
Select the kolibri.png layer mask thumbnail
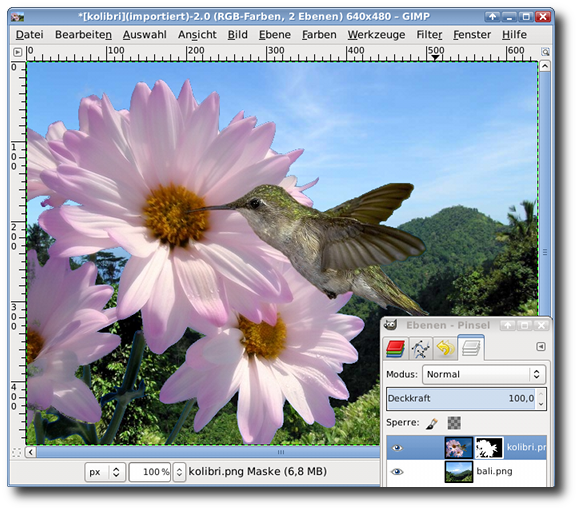489,448
